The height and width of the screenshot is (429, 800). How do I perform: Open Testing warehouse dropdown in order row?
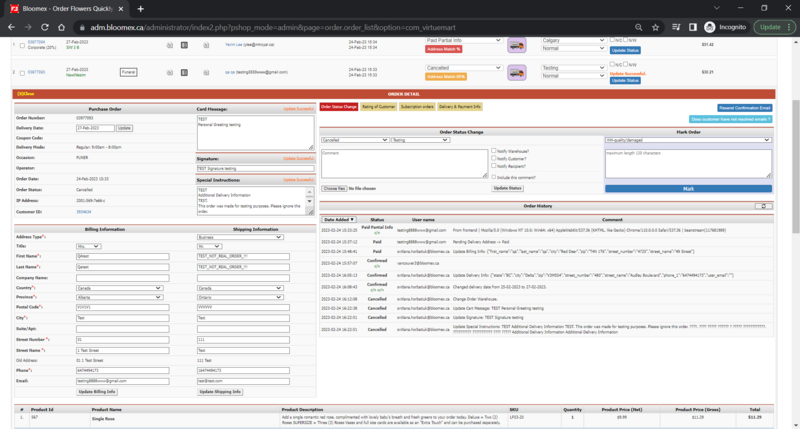[x=573, y=68]
